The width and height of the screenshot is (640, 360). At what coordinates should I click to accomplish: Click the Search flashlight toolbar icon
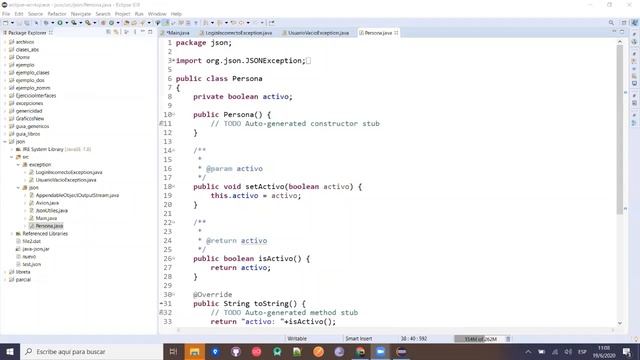[x=142, y=23]
